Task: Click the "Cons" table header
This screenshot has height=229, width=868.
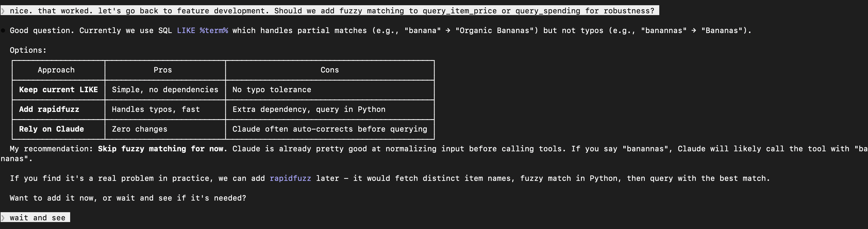Action: (330, 70)
